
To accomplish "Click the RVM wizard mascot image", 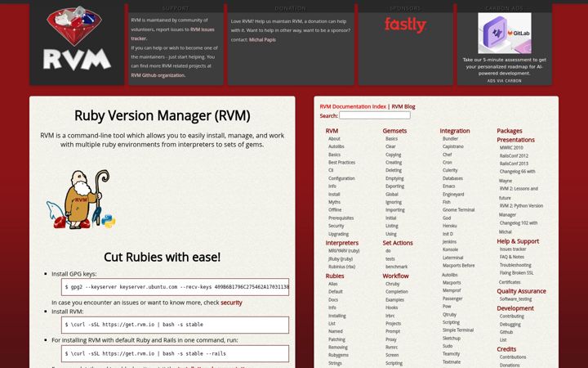I will click(82, 200).
